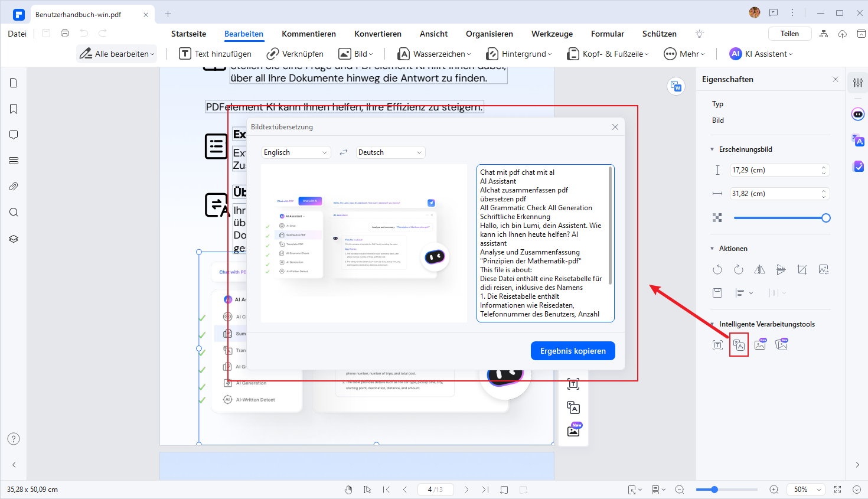The height and width of the screenshot is (499, 868).
Task: Collapse the Erscheinungsbild section
Action: point(712,149)
